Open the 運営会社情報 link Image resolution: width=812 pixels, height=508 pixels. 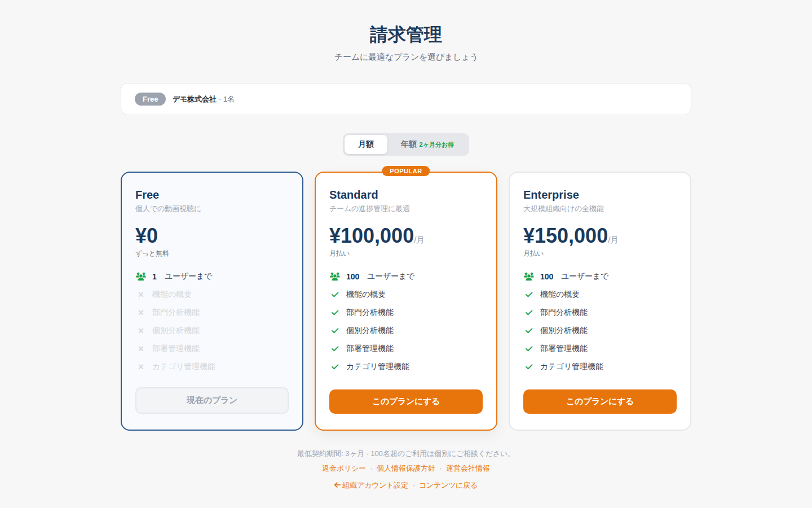pos(468,468)
